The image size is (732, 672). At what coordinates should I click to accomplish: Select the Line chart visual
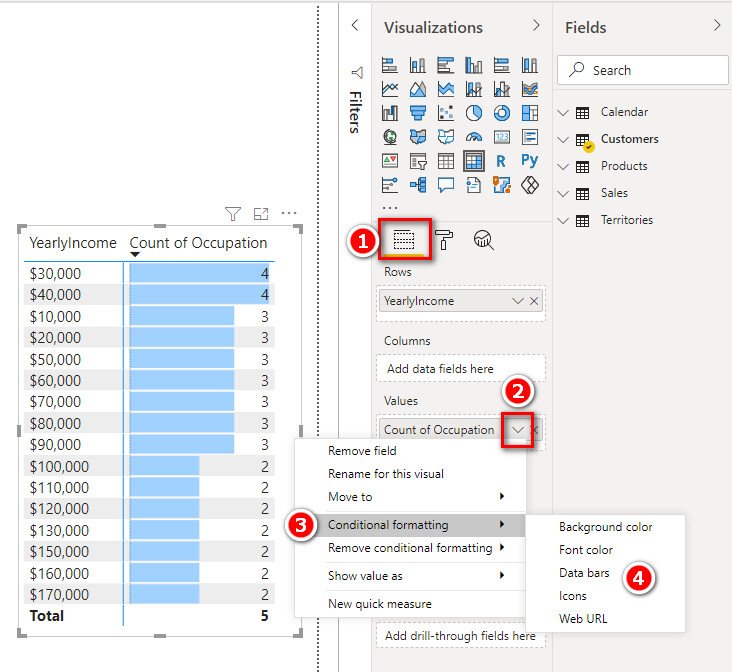[x=390, y=89]
